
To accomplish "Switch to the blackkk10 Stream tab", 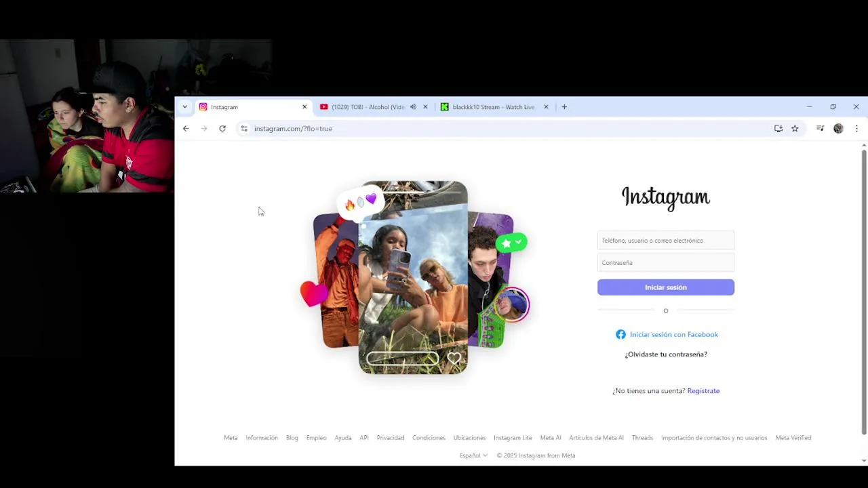I will point(494,106).
